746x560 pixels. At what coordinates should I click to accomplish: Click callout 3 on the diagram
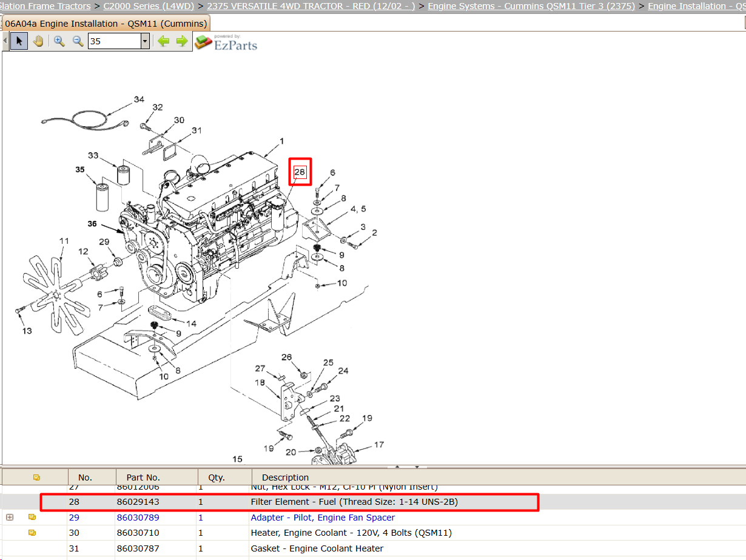(x=363, y=227)
